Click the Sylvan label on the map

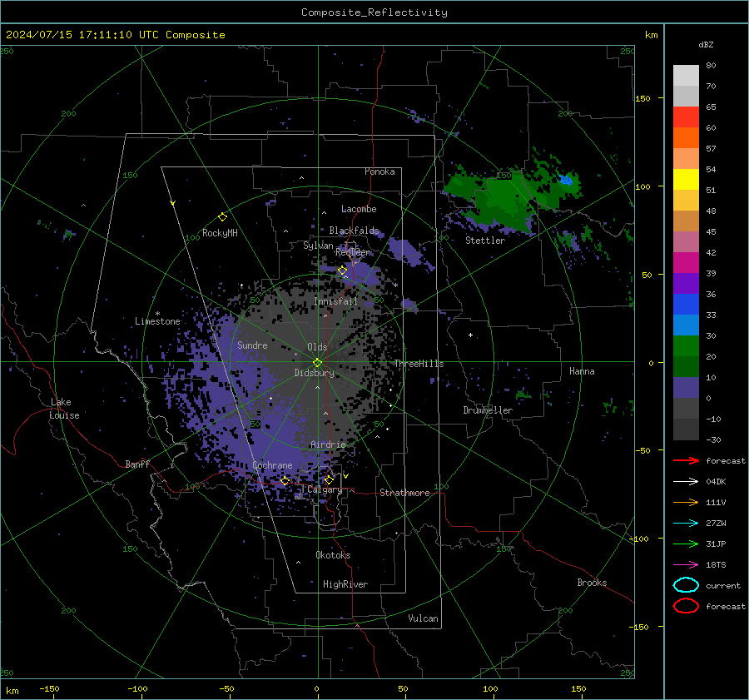click(318, 246)
